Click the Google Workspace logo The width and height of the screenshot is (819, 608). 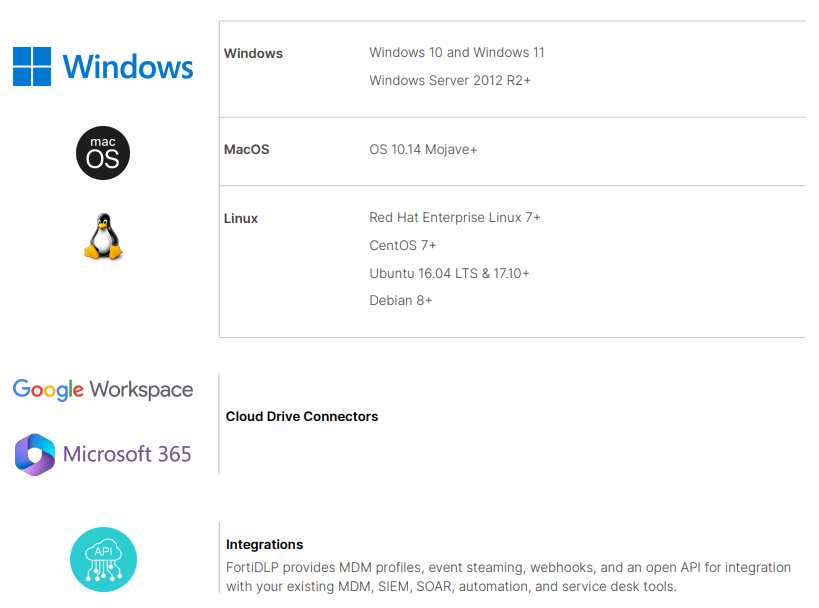pyautogui.click(x=103, y=389)
